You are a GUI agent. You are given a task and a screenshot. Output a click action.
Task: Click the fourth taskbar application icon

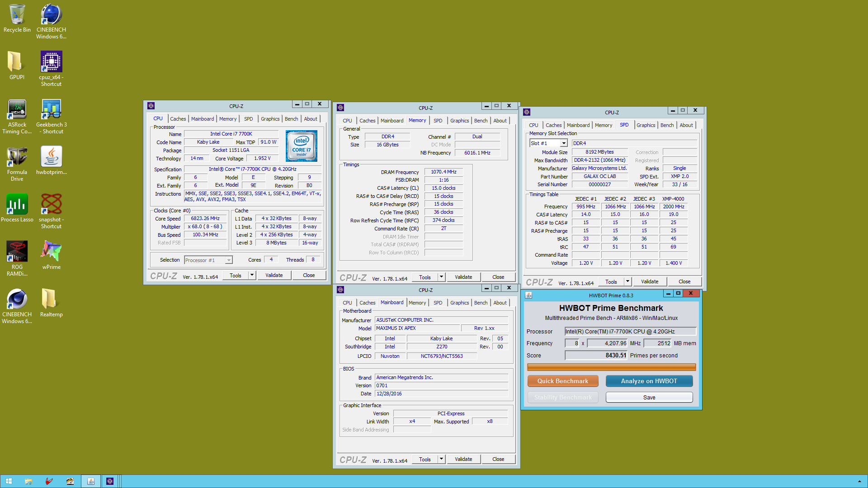(70, 481)
